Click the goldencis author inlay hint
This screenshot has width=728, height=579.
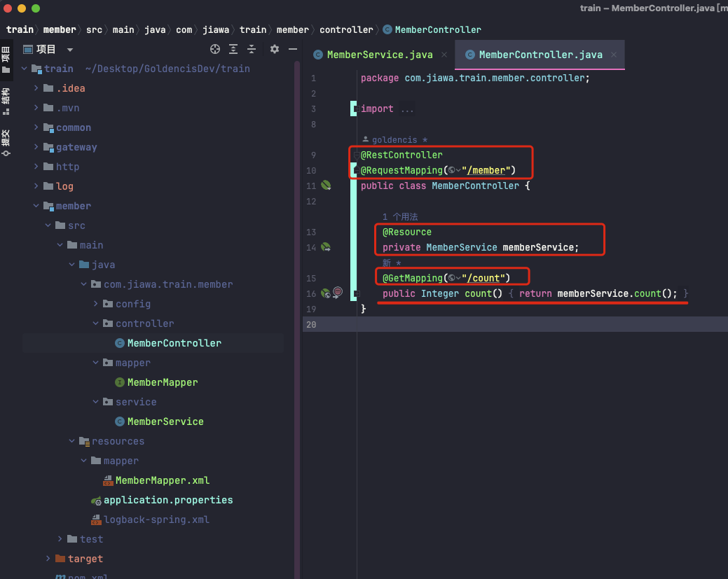click(x=395, y=139)
